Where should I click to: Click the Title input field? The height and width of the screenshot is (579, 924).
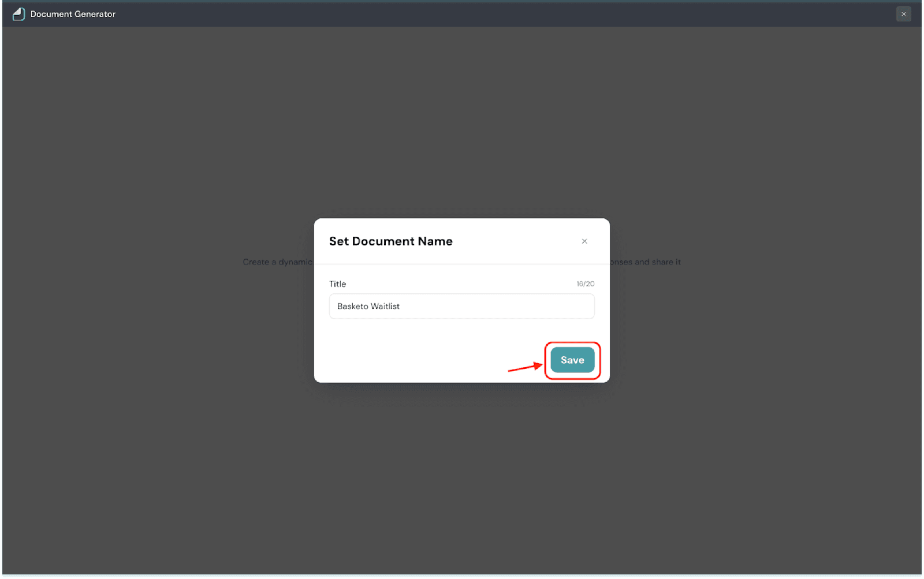(461, 307)
